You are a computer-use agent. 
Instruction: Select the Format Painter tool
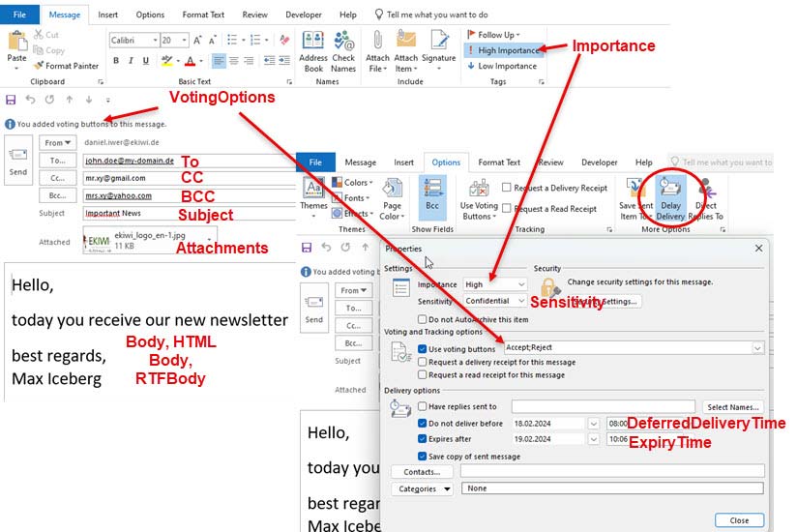tap(67, 66)
